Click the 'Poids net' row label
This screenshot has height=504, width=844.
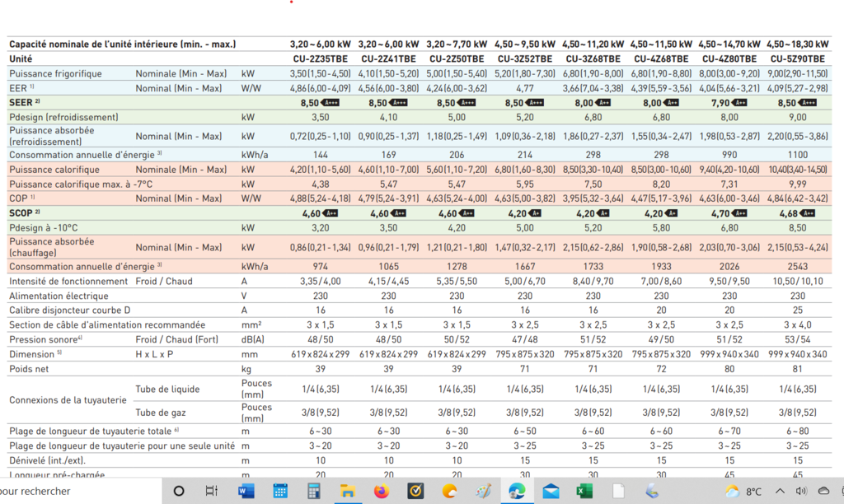click(29, 369)
